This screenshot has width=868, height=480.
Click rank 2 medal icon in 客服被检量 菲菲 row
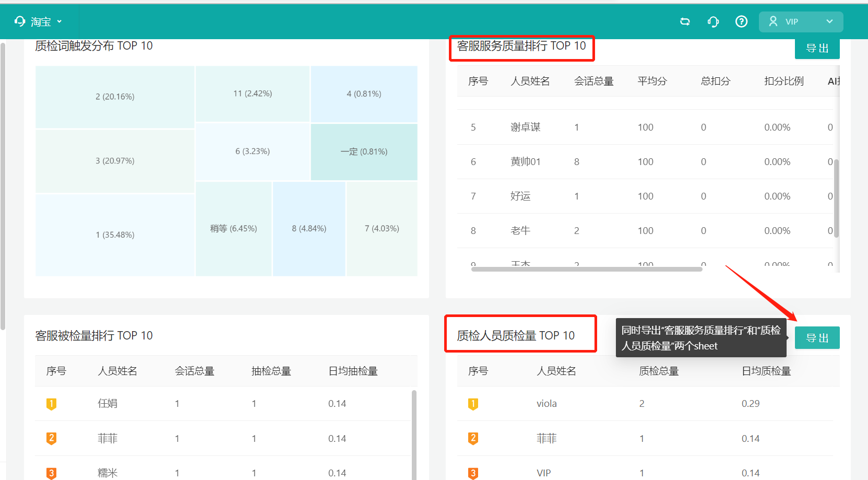point(51,439)
